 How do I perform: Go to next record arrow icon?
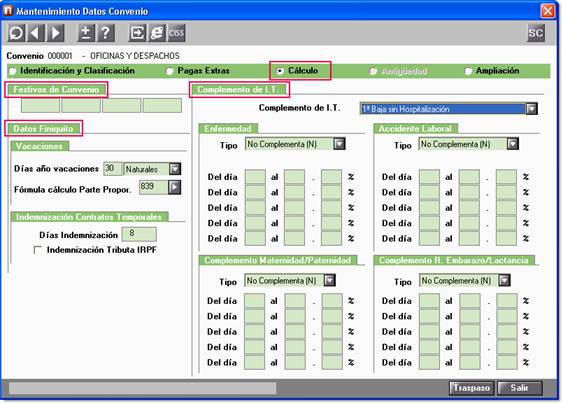pos(56,33)
